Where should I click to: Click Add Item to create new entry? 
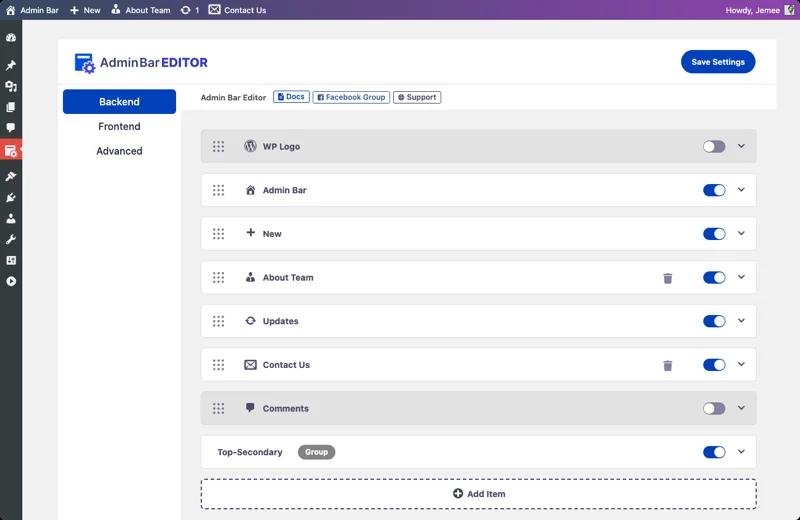pos(478,494)
